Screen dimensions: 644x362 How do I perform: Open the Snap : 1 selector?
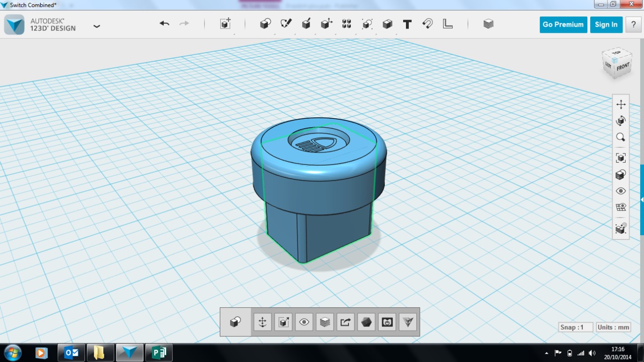click(x=575, y=327)
